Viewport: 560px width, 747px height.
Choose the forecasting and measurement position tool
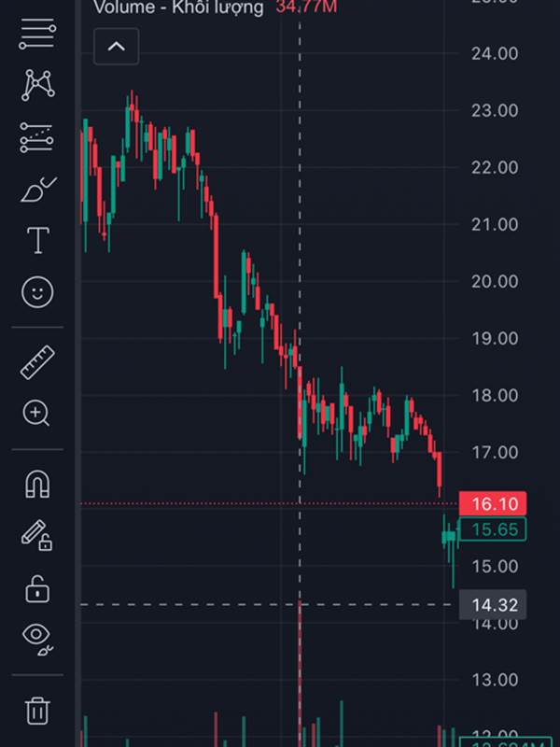click(x=36, y=137)
